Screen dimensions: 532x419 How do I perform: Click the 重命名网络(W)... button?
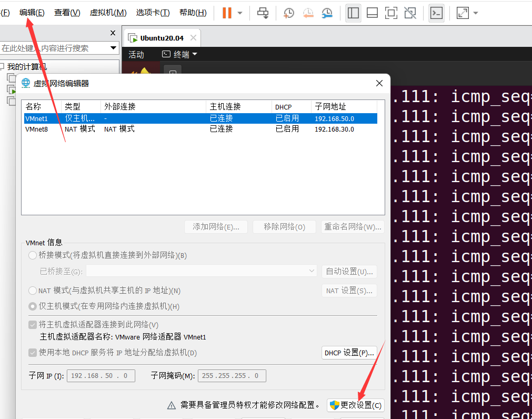click(353, 227)
